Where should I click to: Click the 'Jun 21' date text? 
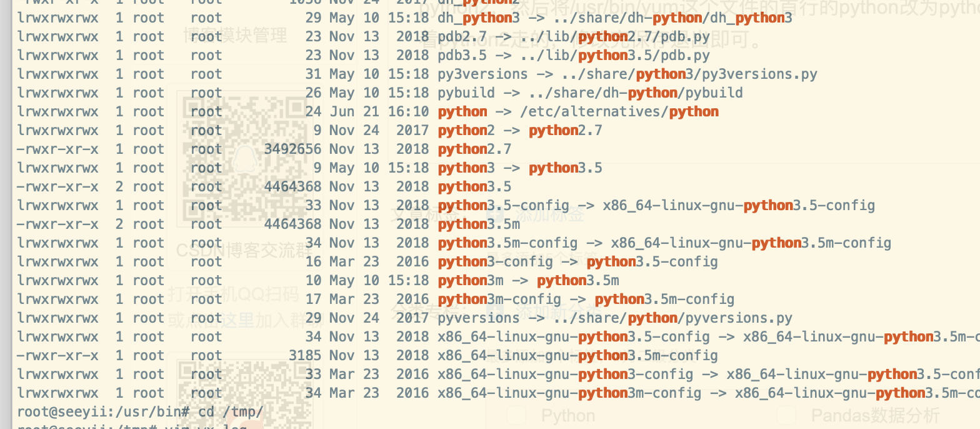tap(355, 111)
